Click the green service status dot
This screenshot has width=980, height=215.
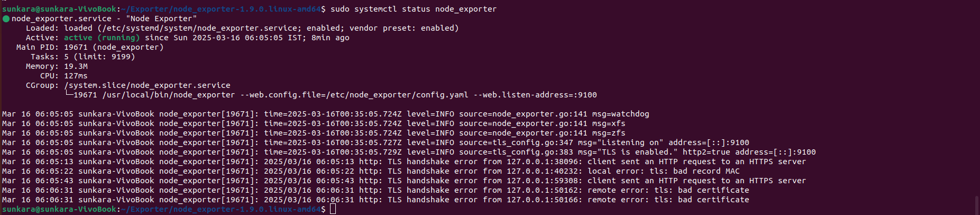click(6, 19)
